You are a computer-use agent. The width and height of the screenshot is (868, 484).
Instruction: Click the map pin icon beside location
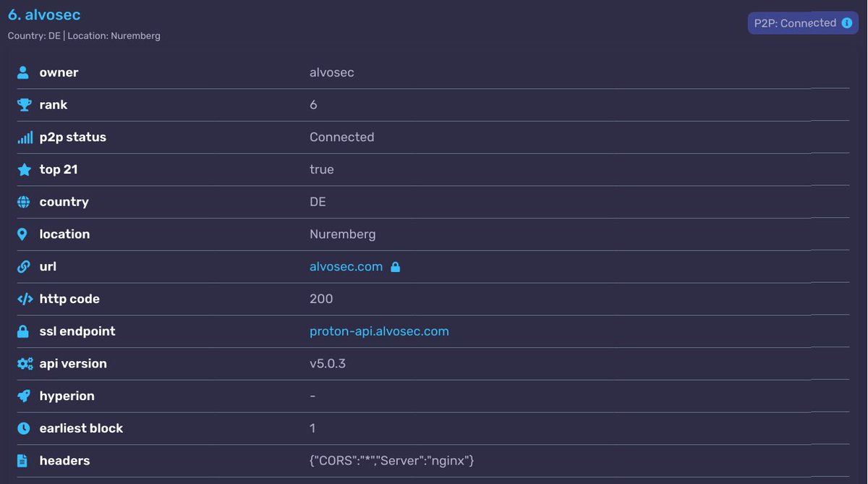point(23,234)
